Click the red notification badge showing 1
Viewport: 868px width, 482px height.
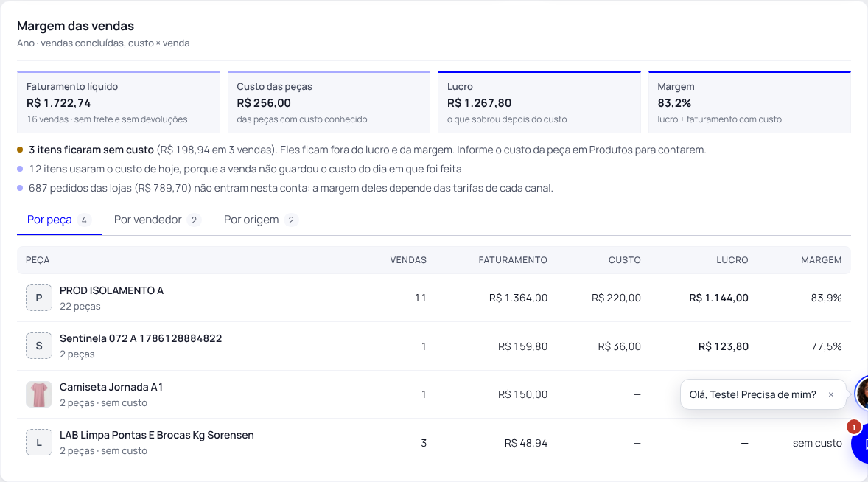click(x=853, y=427)
